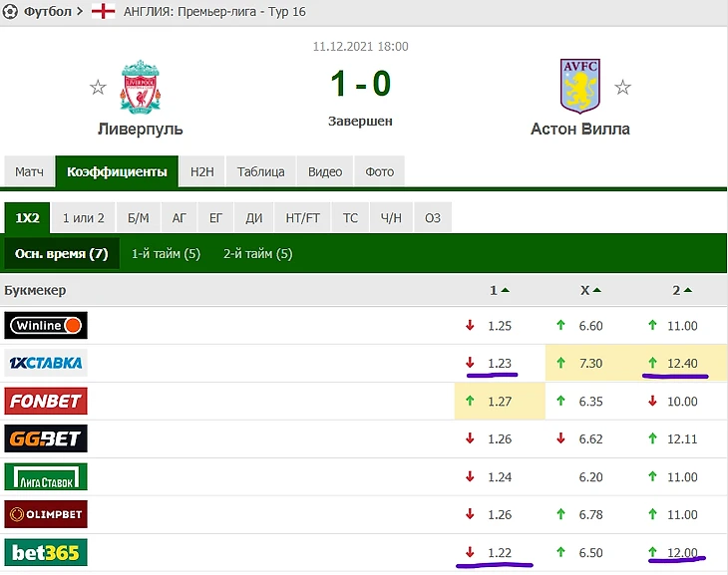728x575 pixels.
Task: Open the GGBET bookmaker logo
Action: pos(46,438)
